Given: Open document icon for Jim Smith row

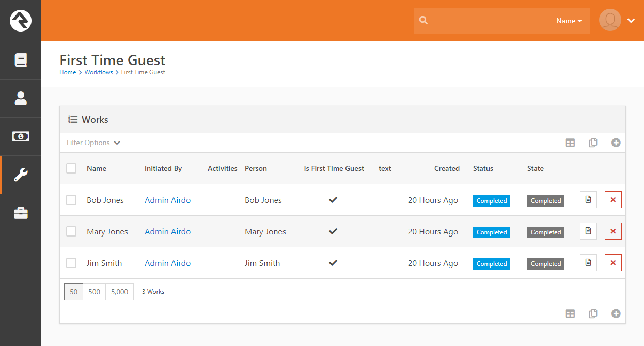Looking at the screenshot, I should 588,263.
